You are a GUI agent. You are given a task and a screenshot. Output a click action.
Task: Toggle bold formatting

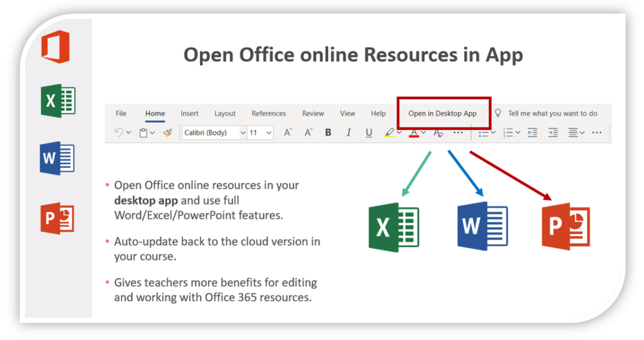click(x=328, y=133)
